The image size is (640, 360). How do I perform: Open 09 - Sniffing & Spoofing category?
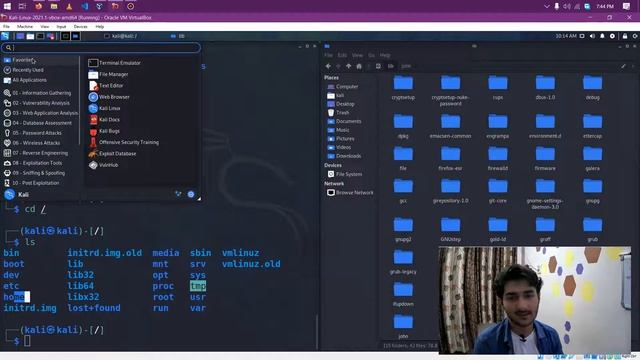[x=34, y=173]
